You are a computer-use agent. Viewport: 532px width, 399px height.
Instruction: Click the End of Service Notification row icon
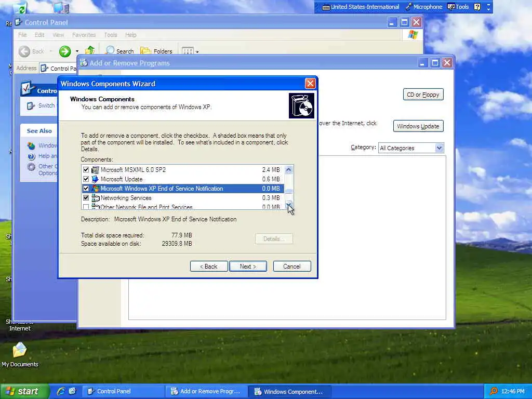pos(96,188)
